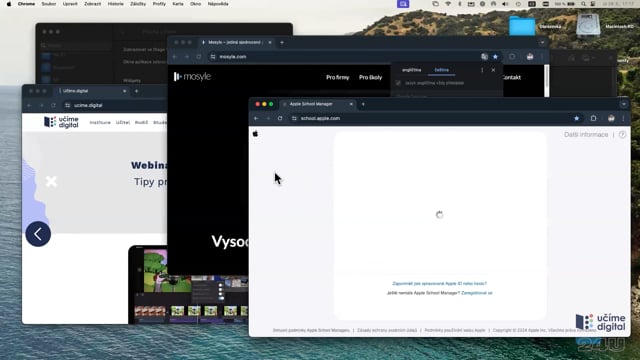
Task: Select the Macintosh HD drive icon
Action: click(x=588, y=25)
